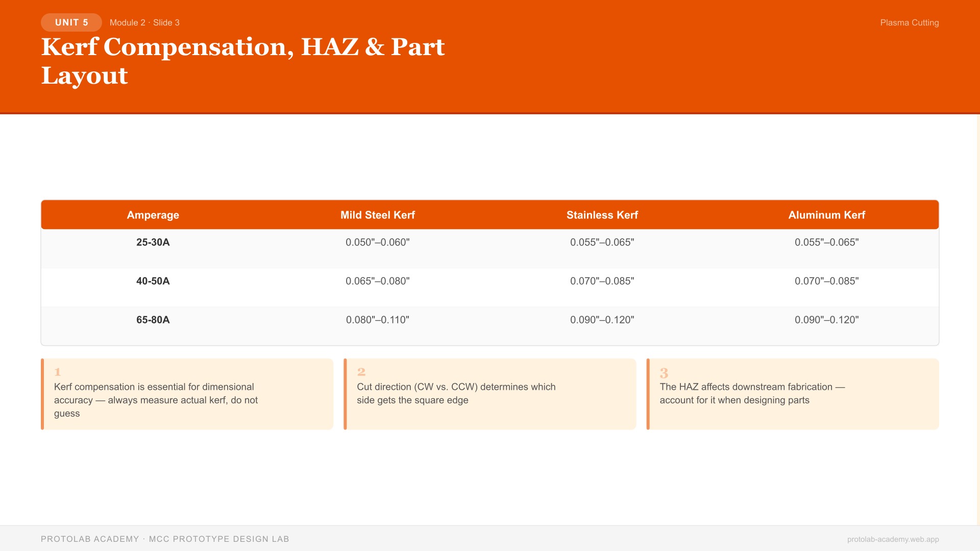Select the orange header band of the table

pyautogui.click(x=489, y=215)
